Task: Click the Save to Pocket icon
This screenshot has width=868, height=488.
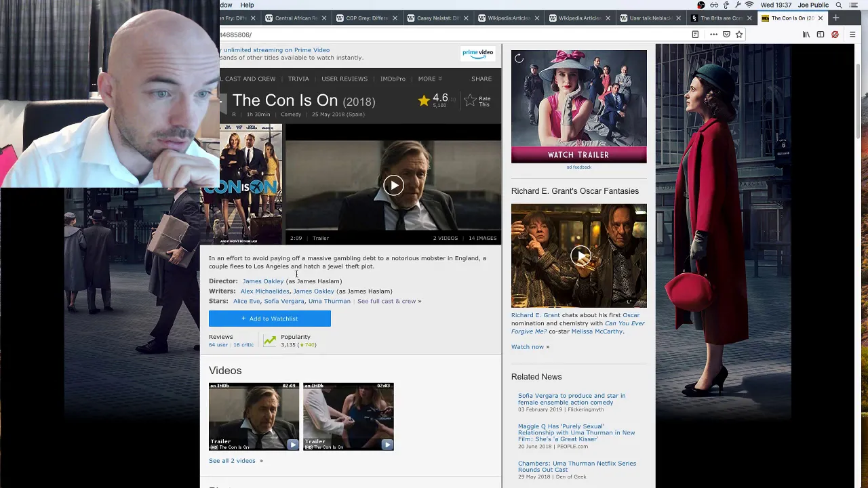Action: (726, 35)
